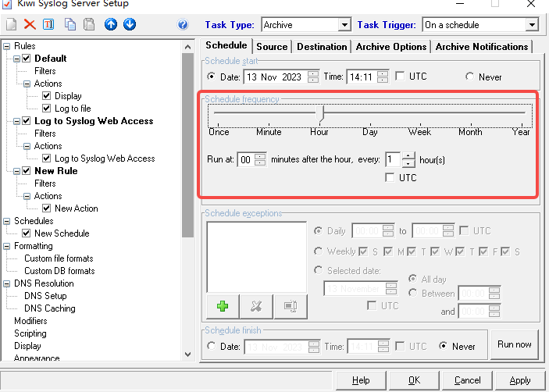Image resolution: width=549 pixels, height=392 pixels.
Task: Collapse the Rules tree node
Action: 7,46
